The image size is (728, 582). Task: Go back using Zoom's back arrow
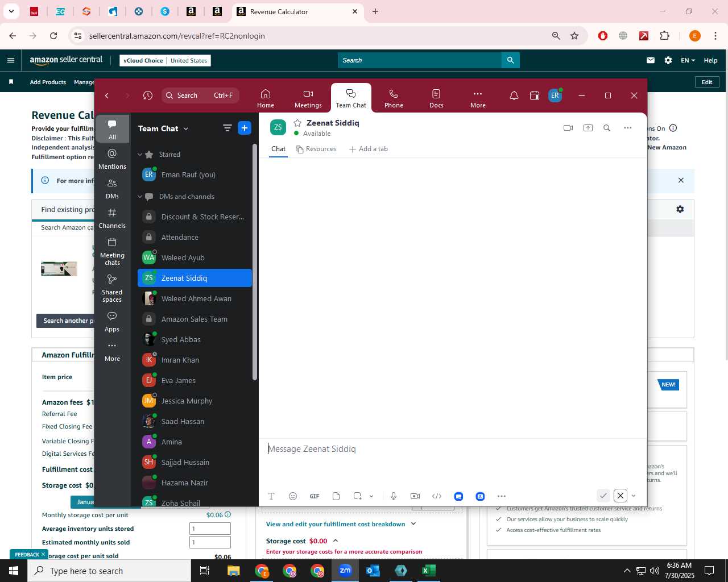(107, 95)
